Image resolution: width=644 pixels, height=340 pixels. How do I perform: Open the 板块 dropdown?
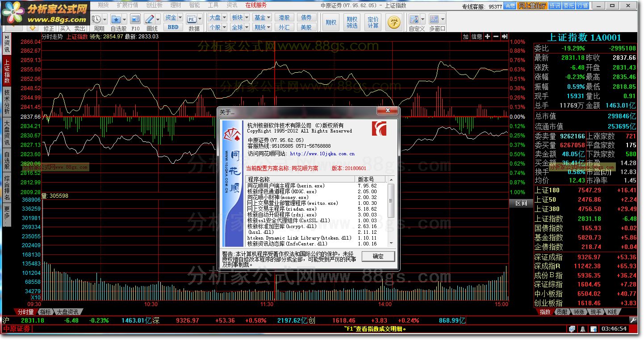pos(240,17)
